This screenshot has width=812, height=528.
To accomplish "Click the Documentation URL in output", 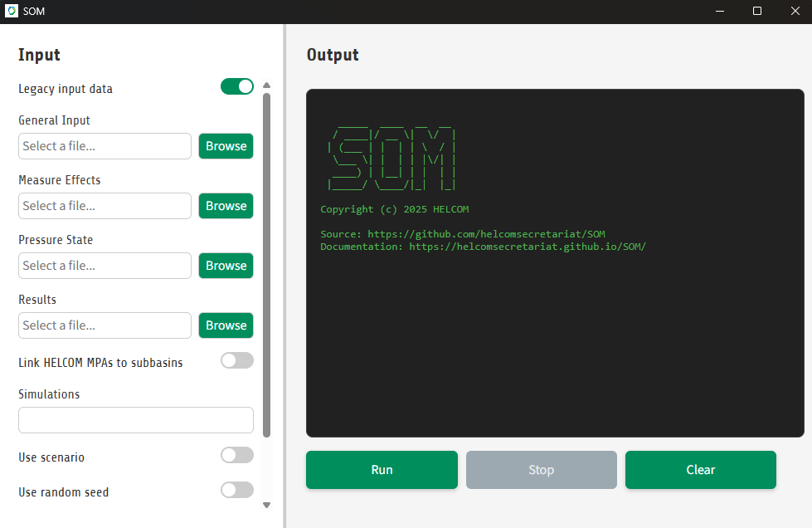I will coord(528,247).
